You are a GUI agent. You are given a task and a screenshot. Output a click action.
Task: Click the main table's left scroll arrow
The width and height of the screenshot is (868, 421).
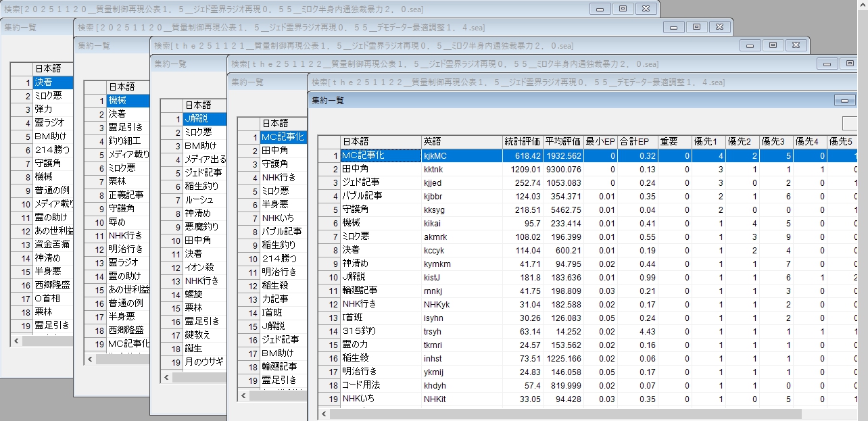[323, 413]
